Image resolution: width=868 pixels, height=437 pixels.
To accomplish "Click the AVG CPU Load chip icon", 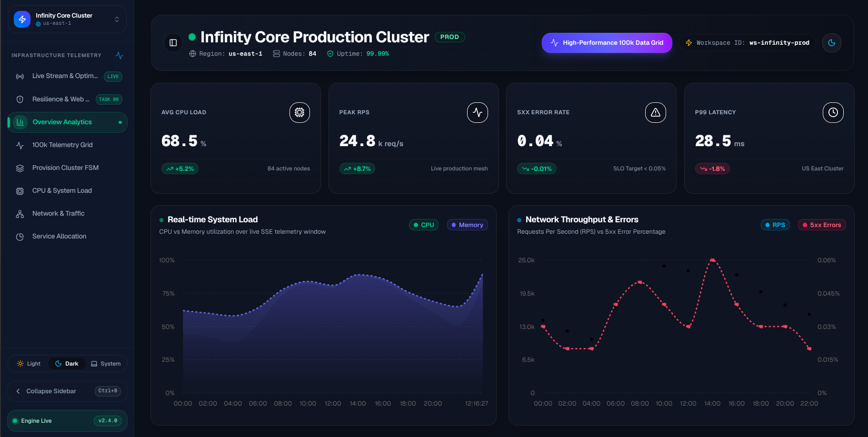I will point(299,112).
